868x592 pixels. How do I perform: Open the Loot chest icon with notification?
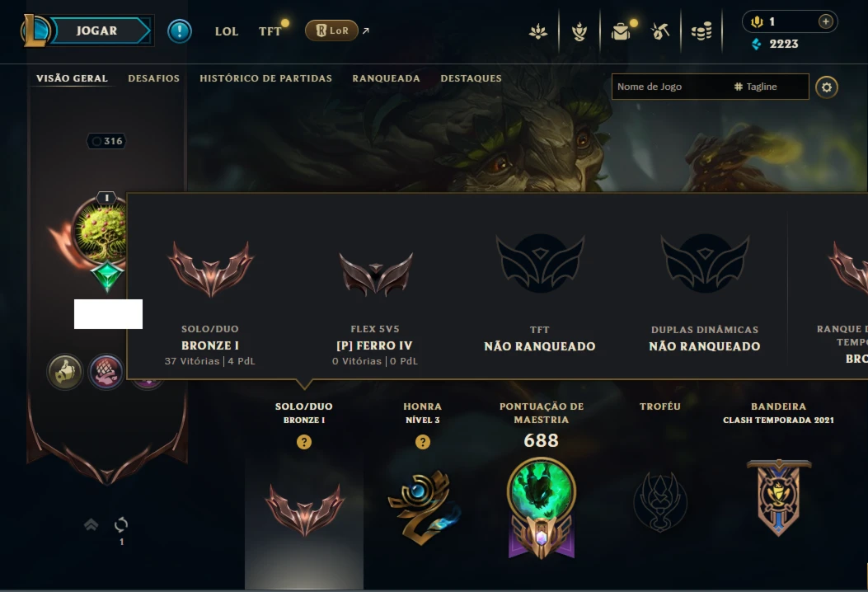tap(621, 31)
